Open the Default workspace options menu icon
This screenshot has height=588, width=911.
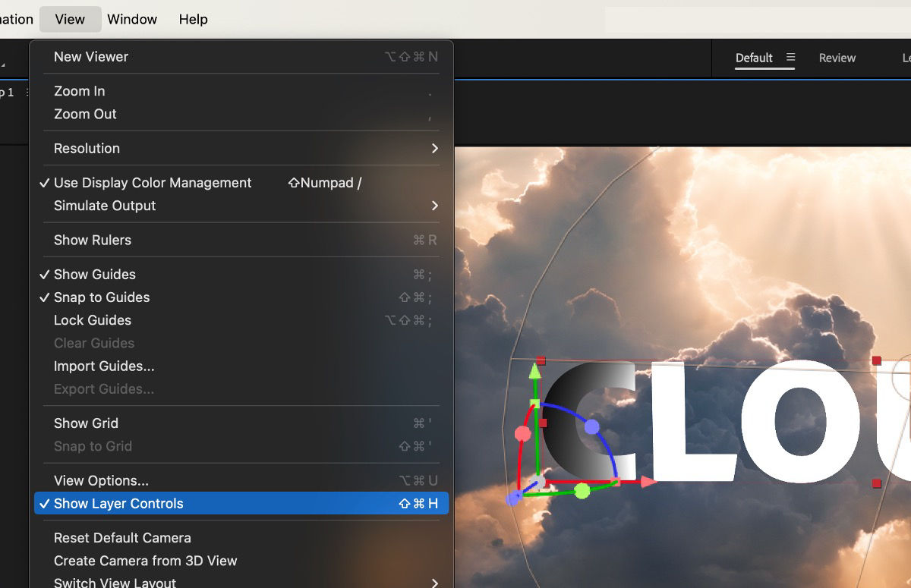point(791,57)
